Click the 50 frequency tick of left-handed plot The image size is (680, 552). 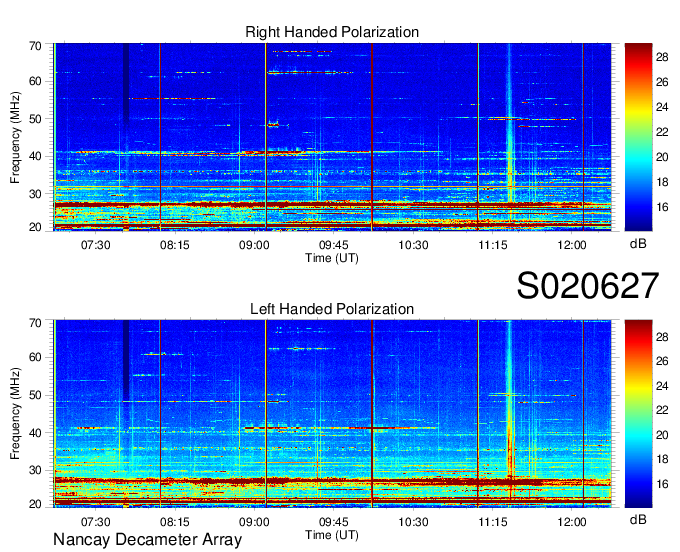click(35, 395)
